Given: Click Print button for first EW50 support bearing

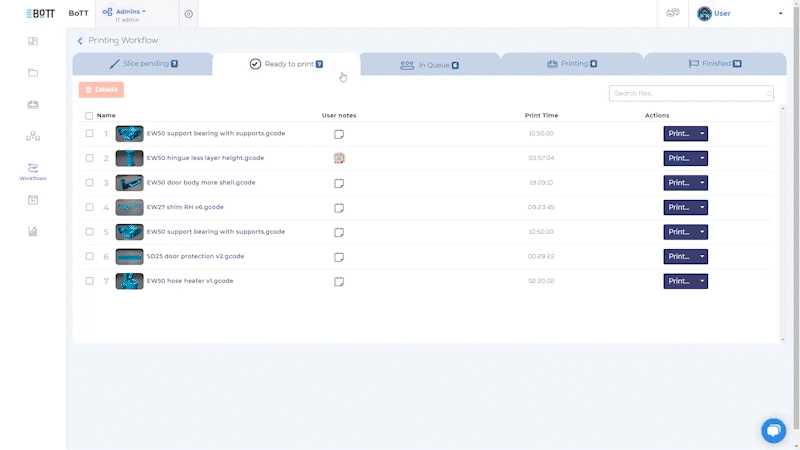Looking at the screenshot, I should [x=678, y=133].
